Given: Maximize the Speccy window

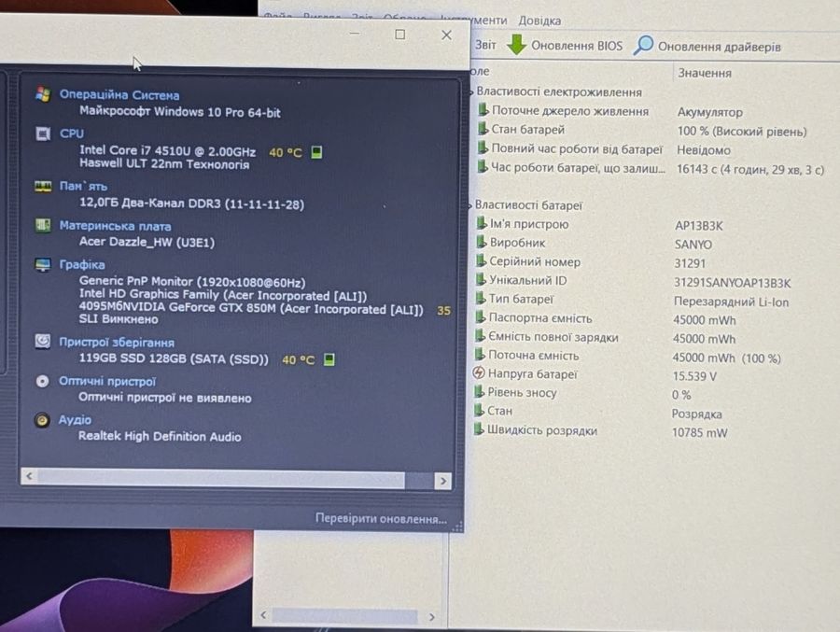Looking at the screenshot, I should coord(399,35).
